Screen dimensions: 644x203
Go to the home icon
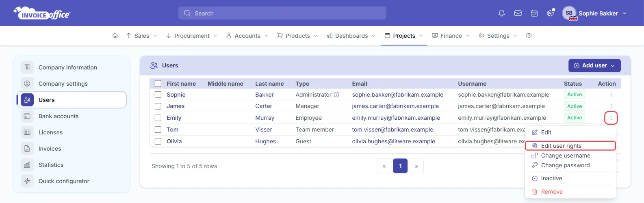[115, 36]
